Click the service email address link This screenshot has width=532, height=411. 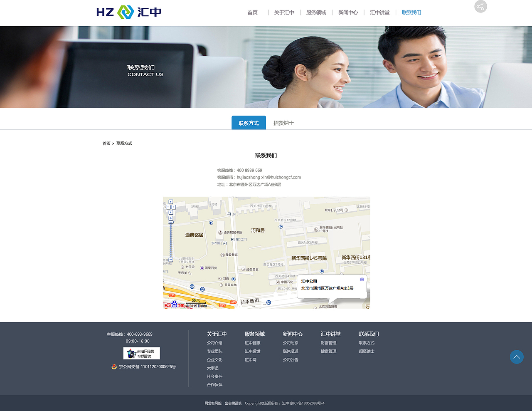pos(269,177)
